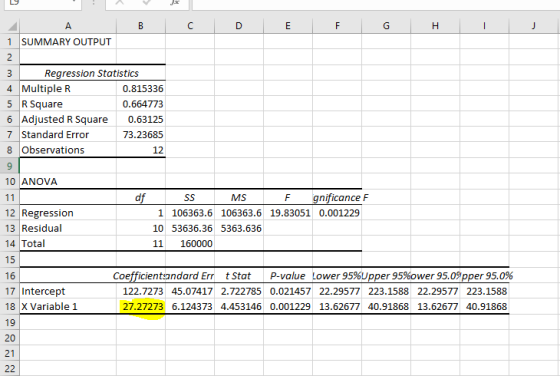Screen dimensions: 560x376
Task: Select the Intercept P-value 0.021457
Action: coord(288,291)
